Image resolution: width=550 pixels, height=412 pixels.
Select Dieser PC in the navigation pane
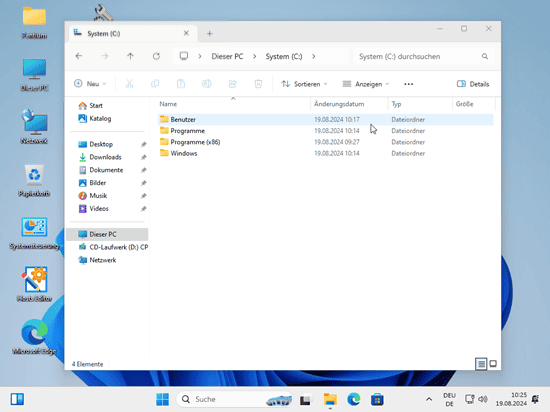[107, 234]
